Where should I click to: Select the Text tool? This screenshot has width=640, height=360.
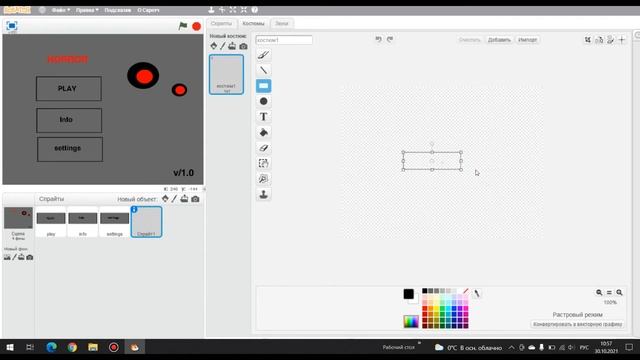coord(263,117)
